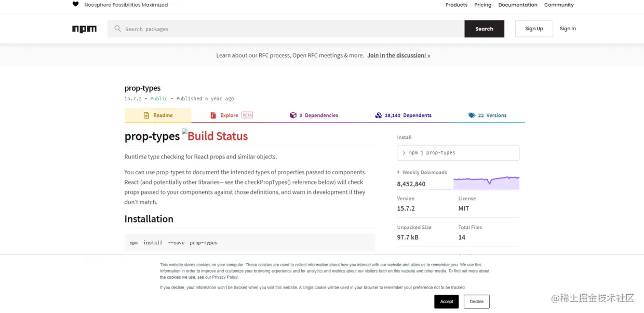Image resolution: width=644 pixels, height=313 pixels.
Task: Click the purple Dependencies box icon
Action: (x=293, y=115)
